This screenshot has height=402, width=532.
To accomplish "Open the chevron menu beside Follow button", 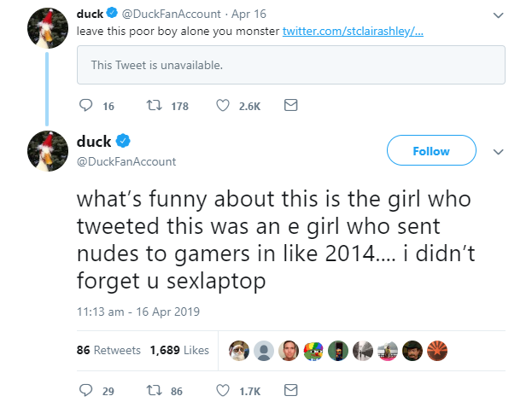I will (498, 152).
